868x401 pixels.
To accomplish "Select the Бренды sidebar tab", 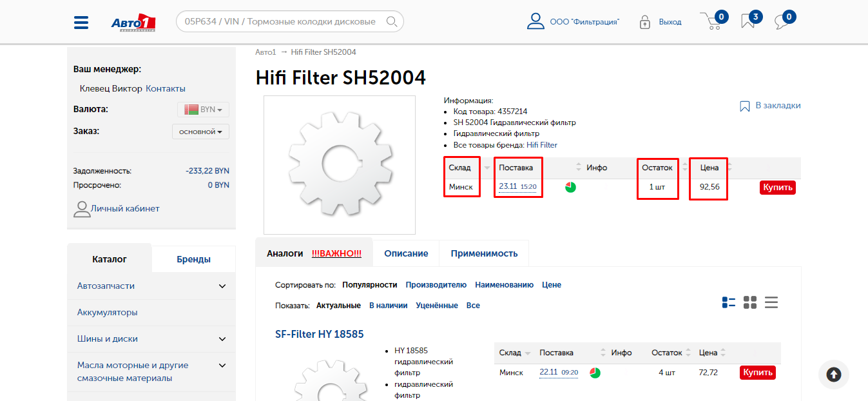I will point(194,259).
